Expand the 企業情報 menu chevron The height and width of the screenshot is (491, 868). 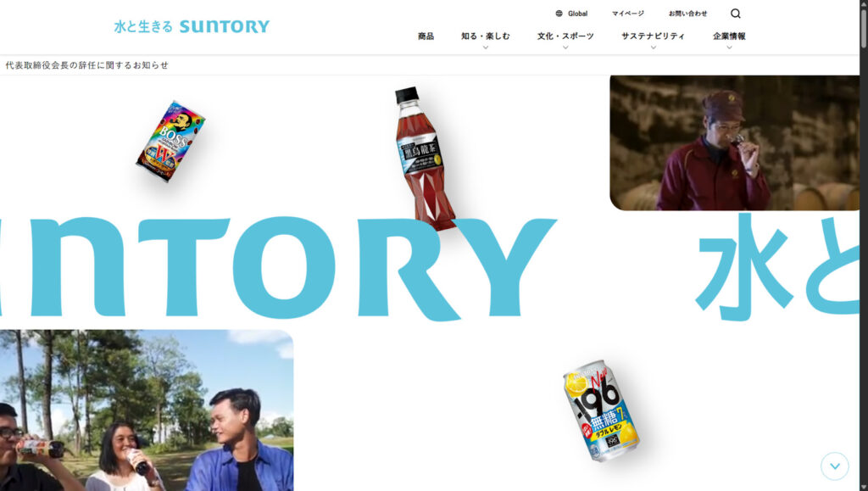tap(729, 47)
